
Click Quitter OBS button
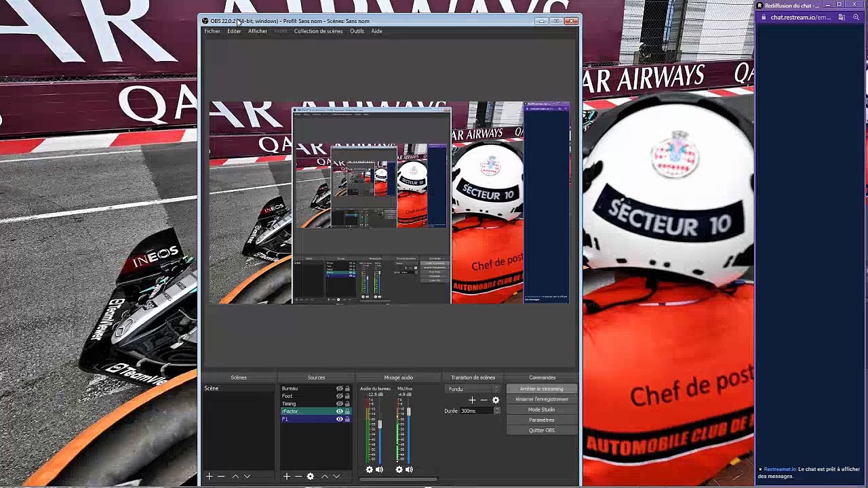click(541, 430)
